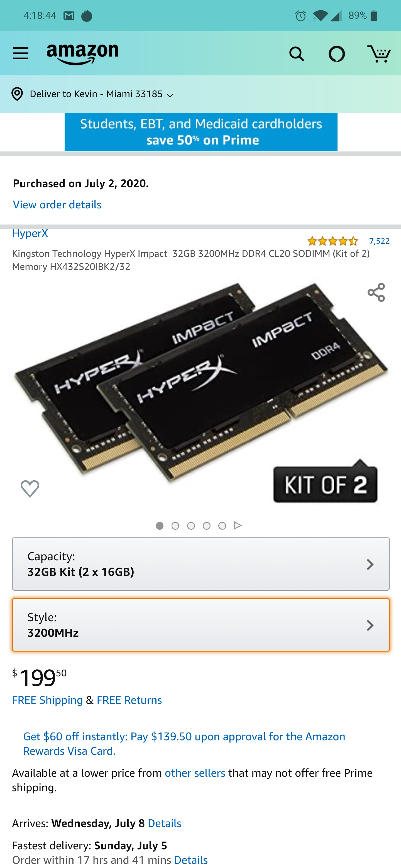The image size is (401, 868).
Task: Add item to wish list heart
Action: (30, 489)
